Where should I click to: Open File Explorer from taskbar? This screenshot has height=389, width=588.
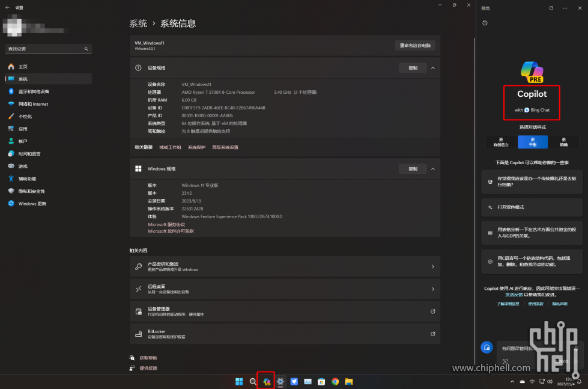click(349, 382)
